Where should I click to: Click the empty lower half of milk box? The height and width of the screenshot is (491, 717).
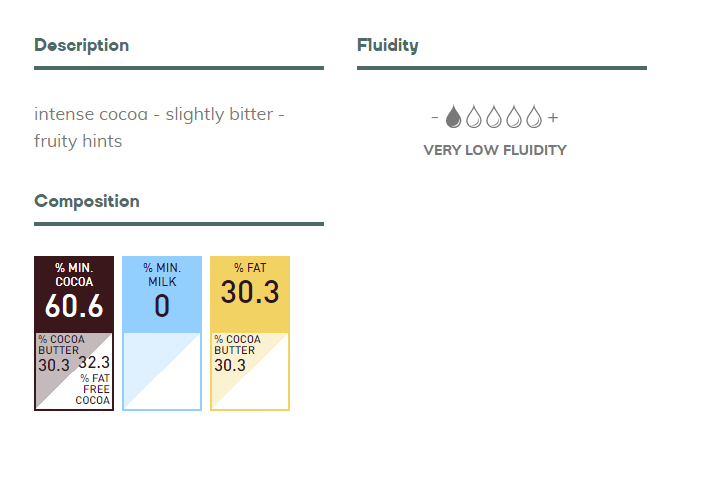coord(162,371)
